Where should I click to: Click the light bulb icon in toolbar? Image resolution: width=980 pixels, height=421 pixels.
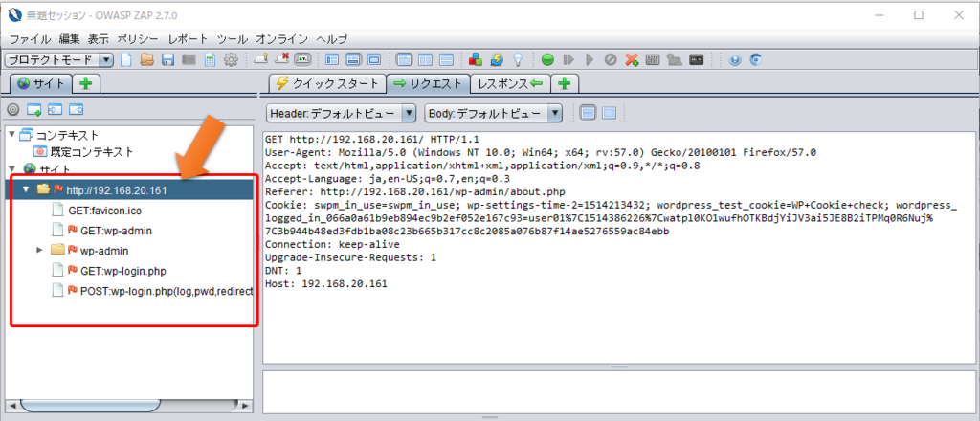[x=518, y=60]
